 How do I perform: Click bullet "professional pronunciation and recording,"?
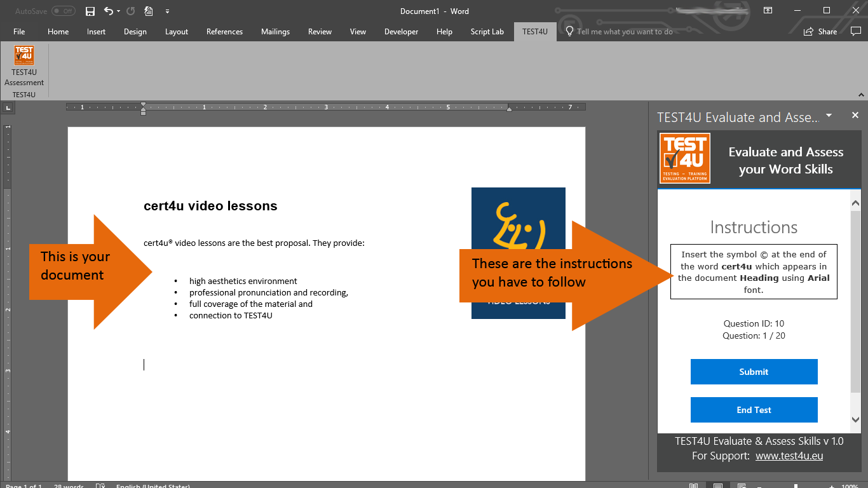coord(269,292)
